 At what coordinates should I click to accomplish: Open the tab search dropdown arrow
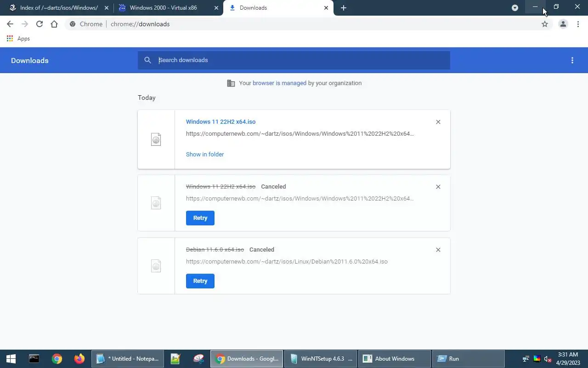point(515,8)
